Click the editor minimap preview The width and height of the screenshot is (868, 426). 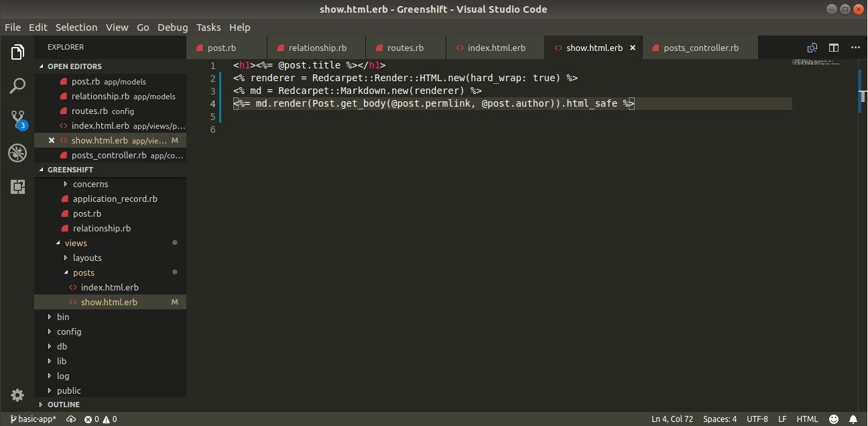(816, 62)
